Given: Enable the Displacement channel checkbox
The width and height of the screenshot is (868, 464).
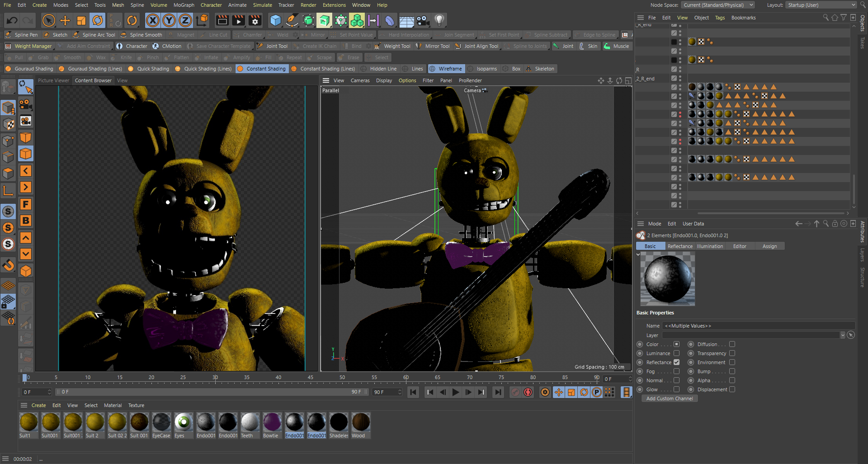Looking at the screenshot, I should (732, 389).
